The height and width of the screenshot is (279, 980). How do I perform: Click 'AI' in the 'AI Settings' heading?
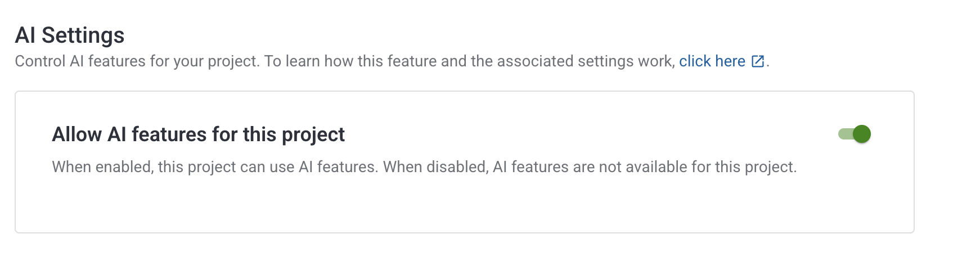pos(25,35)
